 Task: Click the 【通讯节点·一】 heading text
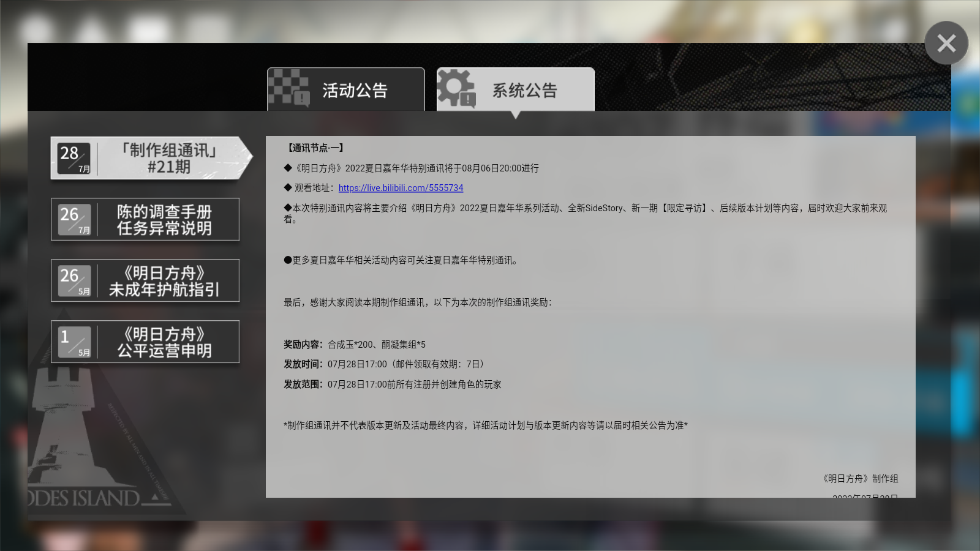(315, 148)
